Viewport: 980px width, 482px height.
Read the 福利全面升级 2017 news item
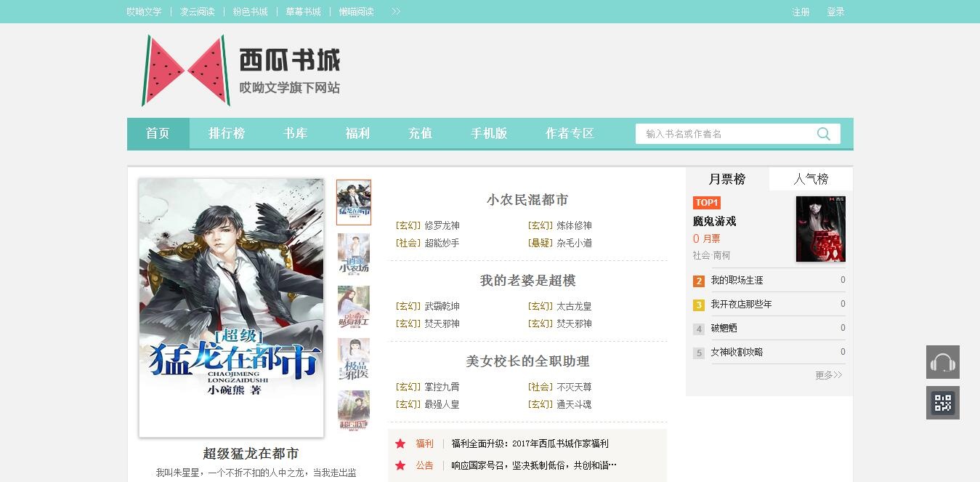point(530,443)
